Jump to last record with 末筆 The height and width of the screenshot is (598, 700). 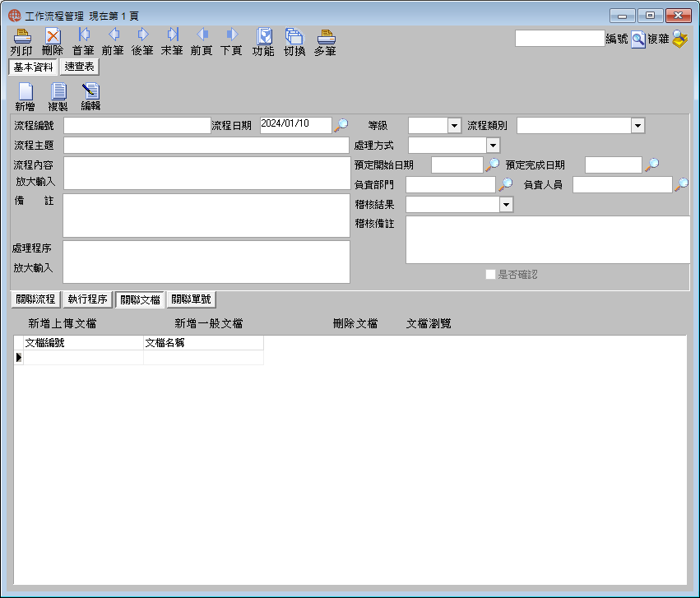(x=172, y=35)
